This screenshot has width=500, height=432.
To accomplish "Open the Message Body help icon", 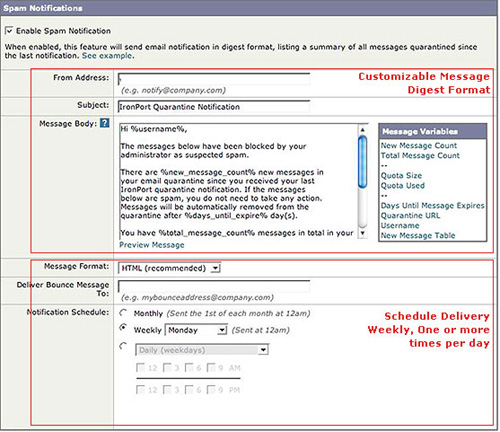I will click(105, 123).
